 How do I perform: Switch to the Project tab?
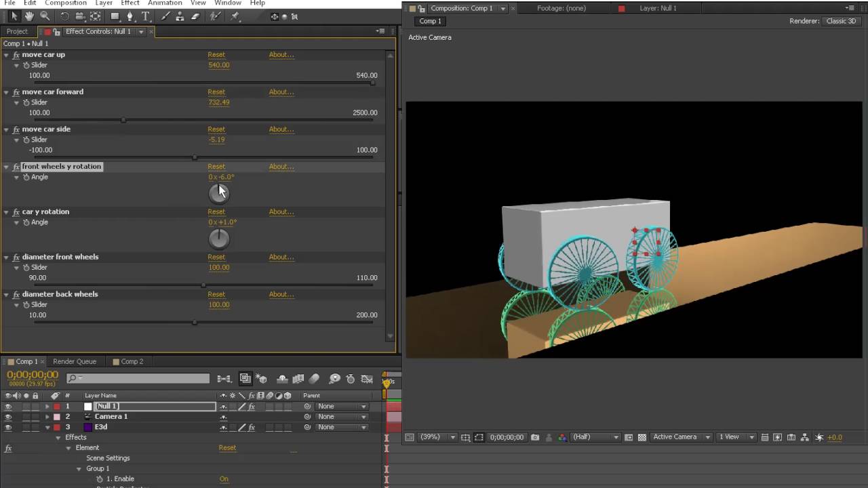[x=17, y=31]
